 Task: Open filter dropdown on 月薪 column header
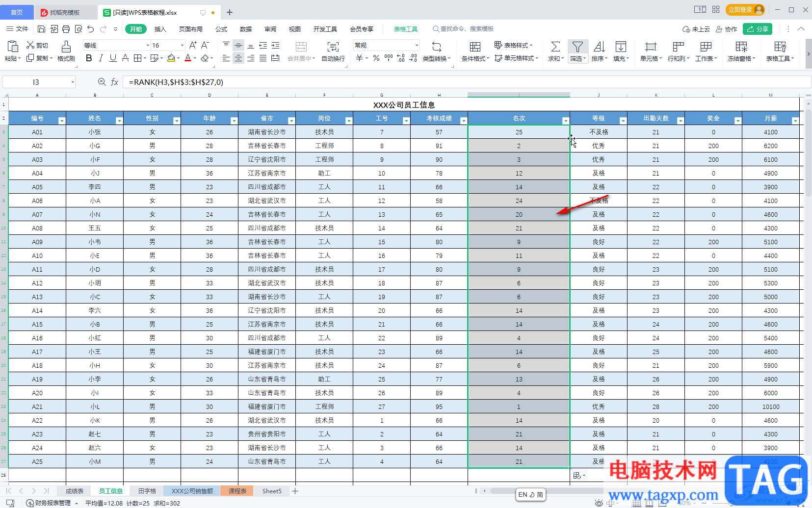tap(795, 121)
